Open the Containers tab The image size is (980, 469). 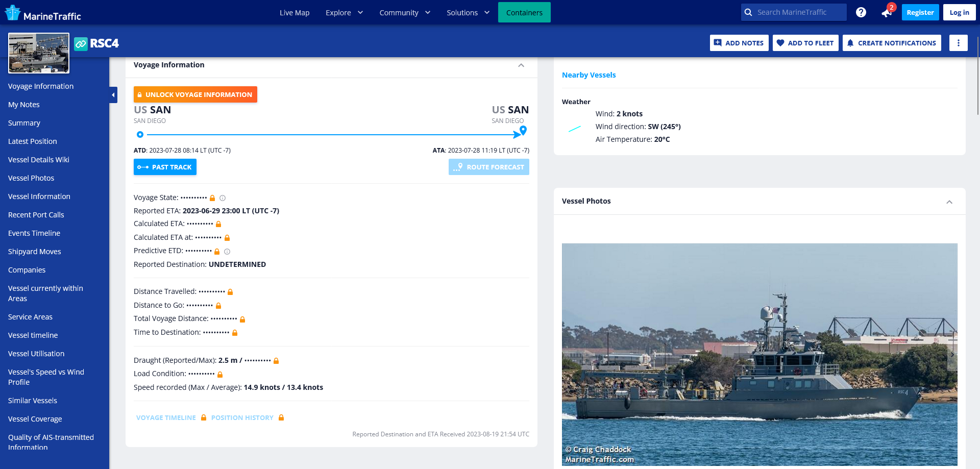[x=524, y=13]
